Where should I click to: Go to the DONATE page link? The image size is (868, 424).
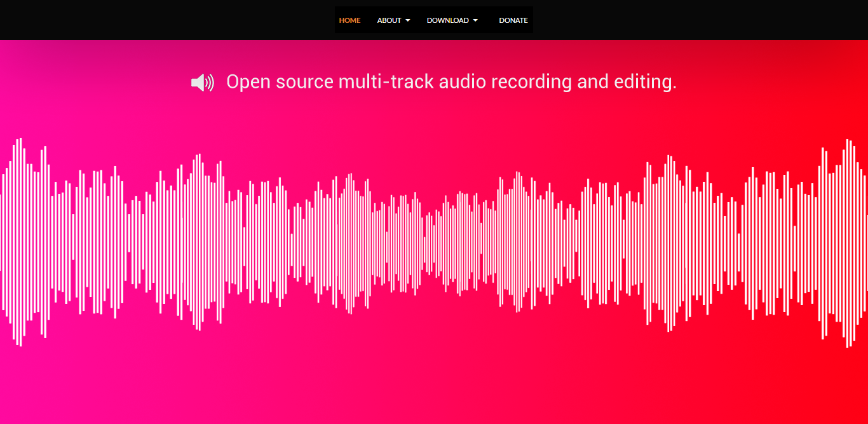(x=513, y=20)
